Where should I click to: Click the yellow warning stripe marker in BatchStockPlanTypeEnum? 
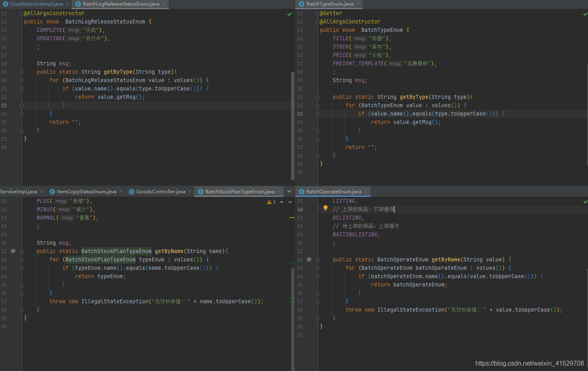click(x=292, y=218)
